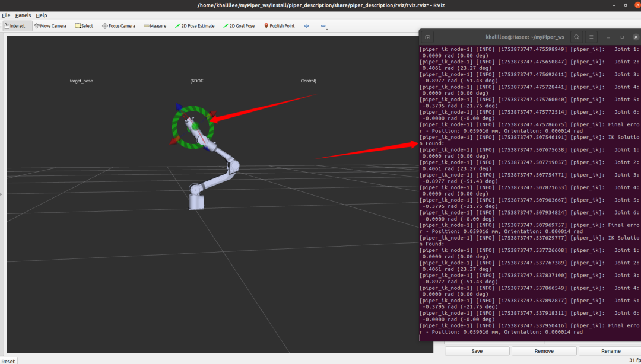This screenshot has width=641, height=364.
Task: Select the Publish Point tool
Action: (279, 26)
